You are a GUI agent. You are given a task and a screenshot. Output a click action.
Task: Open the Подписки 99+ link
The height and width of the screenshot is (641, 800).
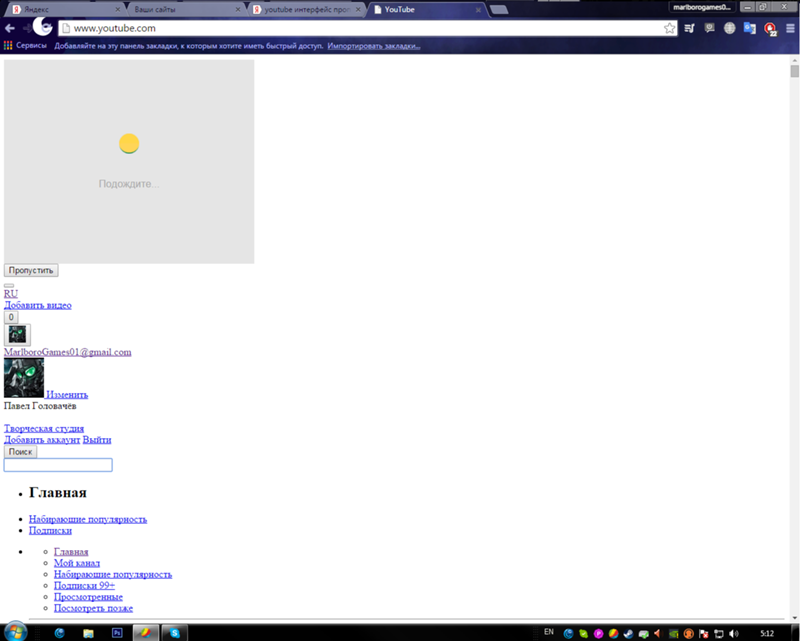84,585
